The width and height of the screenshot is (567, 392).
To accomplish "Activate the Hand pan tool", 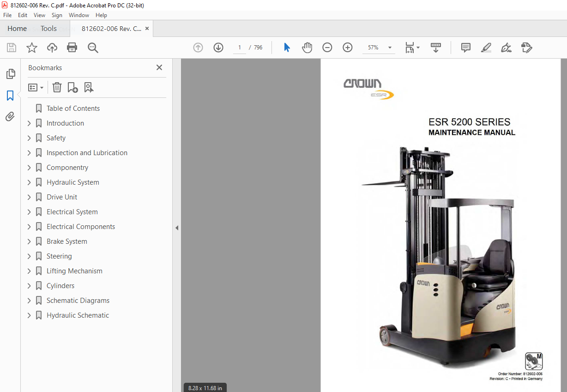I will coord(307,48).
